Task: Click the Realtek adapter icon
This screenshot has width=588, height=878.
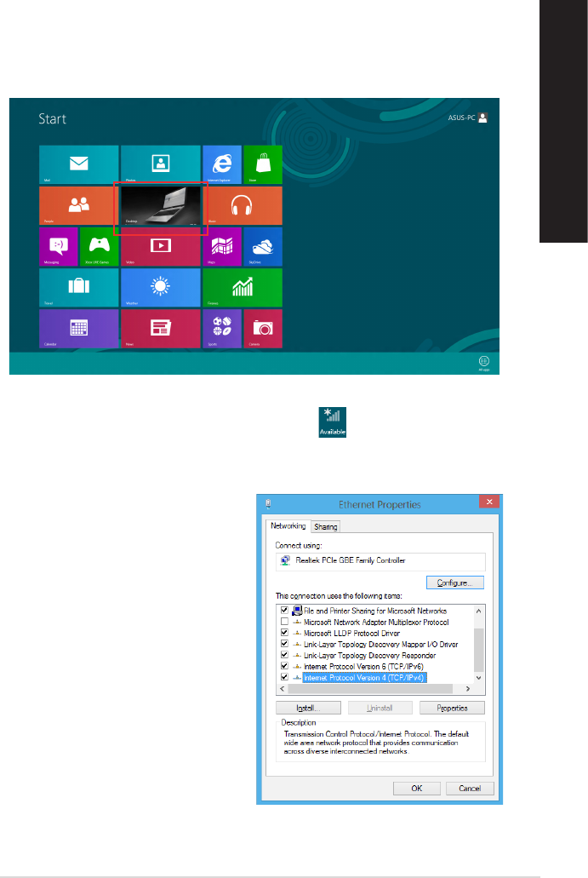Action: tap(285, 560)
